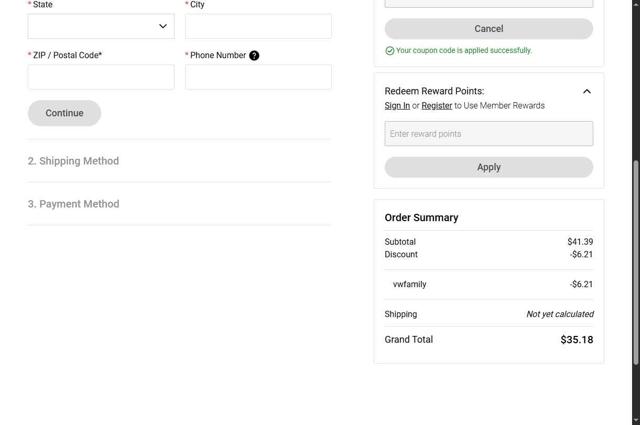This screenshot has width=640, height=425.
Task: Click the scrollbar down arrow
Action: [x=636, y=421]
